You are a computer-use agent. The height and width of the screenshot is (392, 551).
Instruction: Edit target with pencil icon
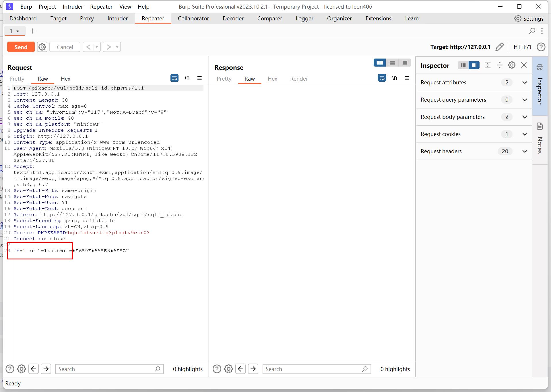pyautogui.click(x=500, y=47)
